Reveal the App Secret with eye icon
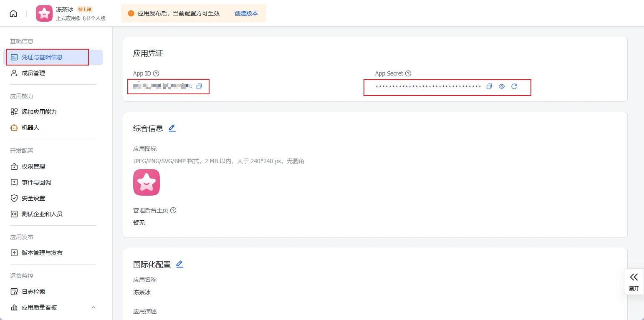The height and width of the screenshot is (320, 644). 502,86
